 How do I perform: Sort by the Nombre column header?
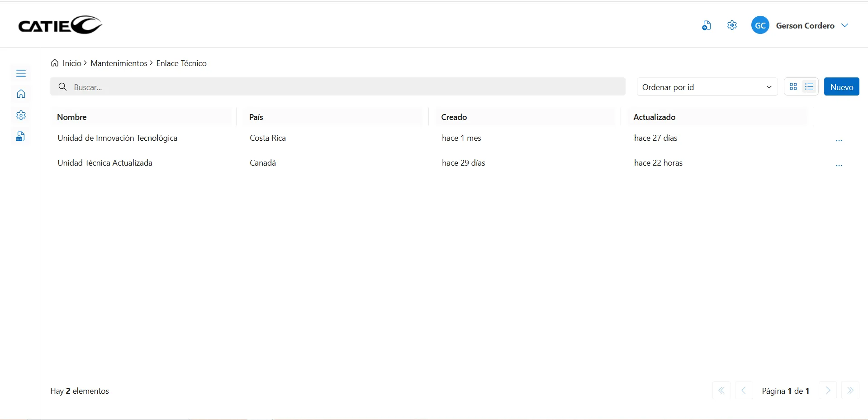coord(72,117)
